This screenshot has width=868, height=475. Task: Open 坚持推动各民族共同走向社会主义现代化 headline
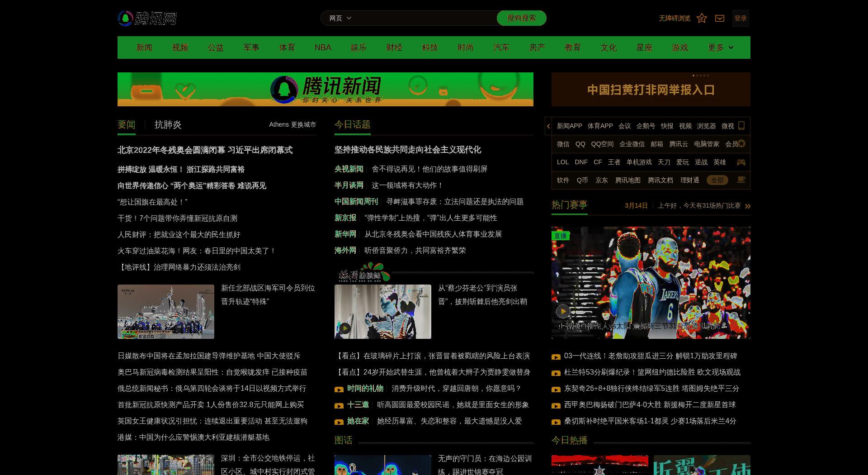pos(408,150)
